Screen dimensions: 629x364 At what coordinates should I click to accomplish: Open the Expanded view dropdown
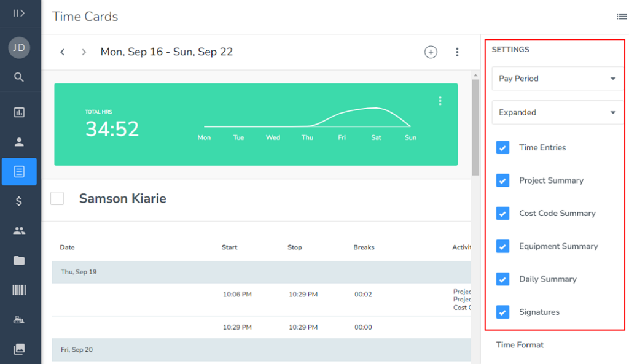(x=557, y=112)
